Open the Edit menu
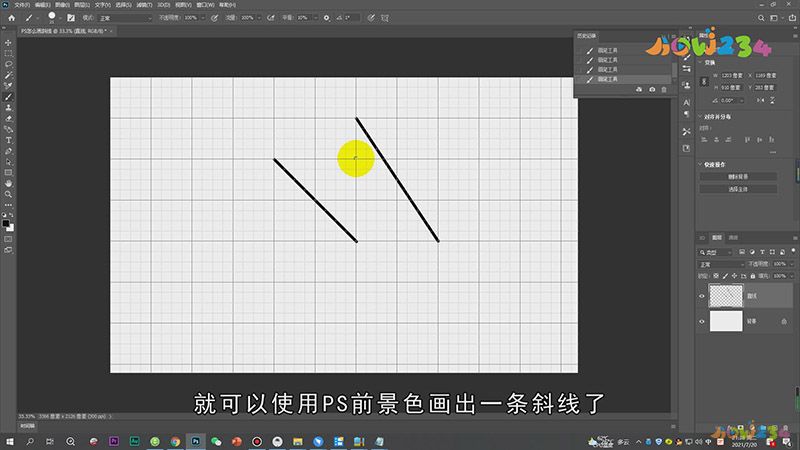 42,5
